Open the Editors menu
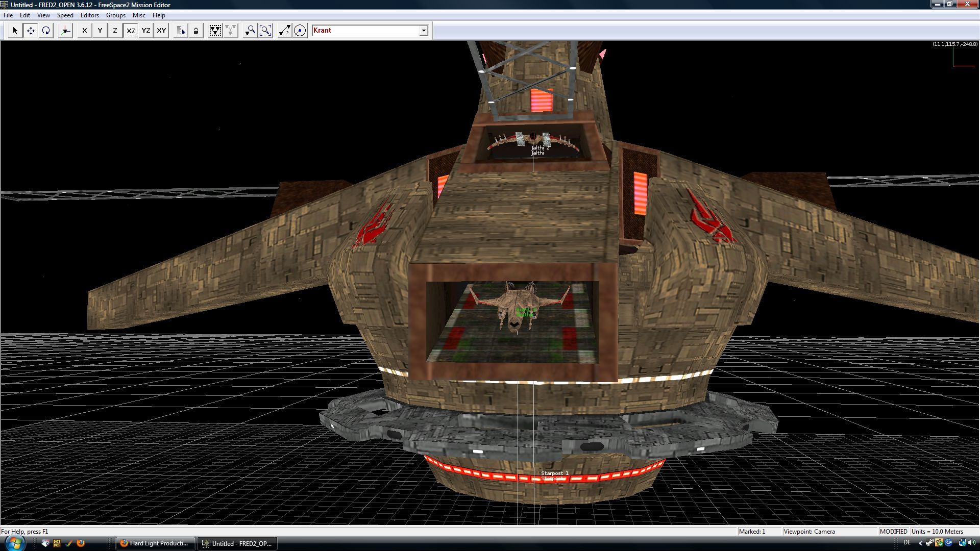 pos(89,15)
